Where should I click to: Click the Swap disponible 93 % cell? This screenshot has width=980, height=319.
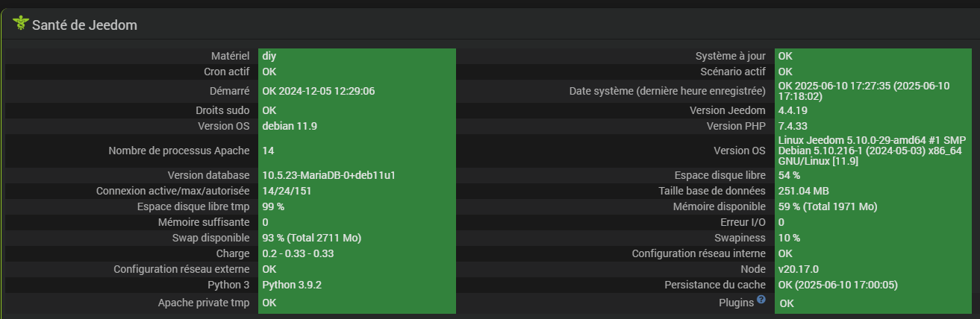click(x=357, y=238)
